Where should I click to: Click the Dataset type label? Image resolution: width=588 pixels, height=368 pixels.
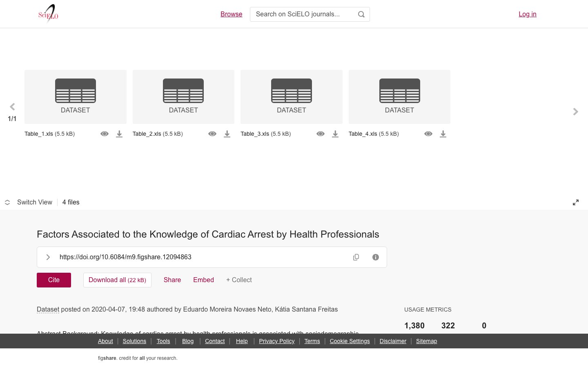(48, 310)
